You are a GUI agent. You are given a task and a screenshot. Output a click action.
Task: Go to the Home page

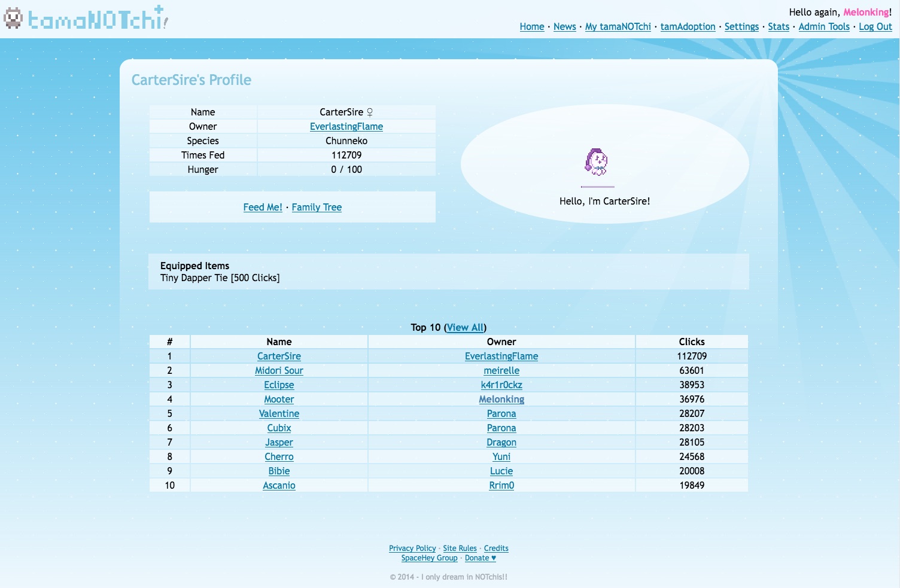point(532,27)
